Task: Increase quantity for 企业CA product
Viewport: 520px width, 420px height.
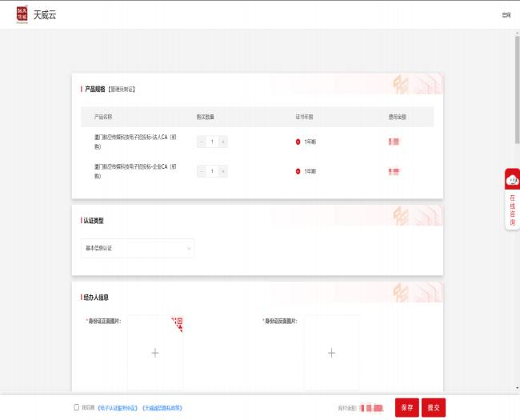Action: click(x=223, y=171)
